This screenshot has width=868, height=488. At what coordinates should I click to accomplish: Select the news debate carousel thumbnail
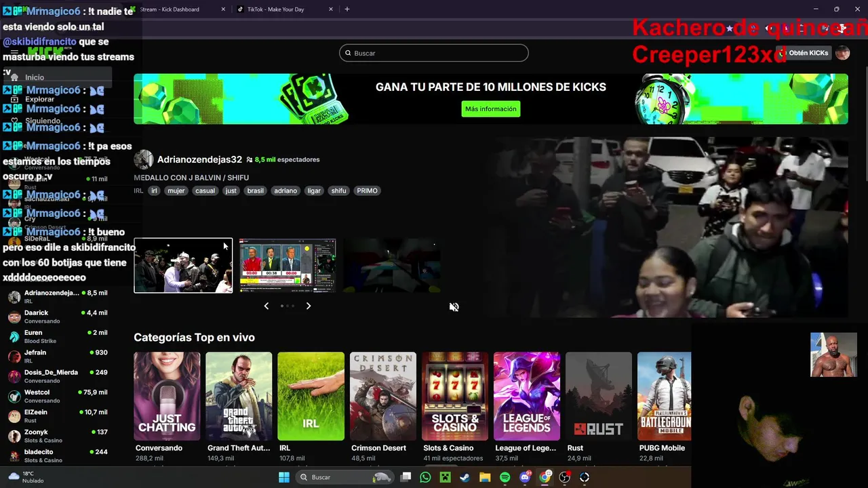288,266
